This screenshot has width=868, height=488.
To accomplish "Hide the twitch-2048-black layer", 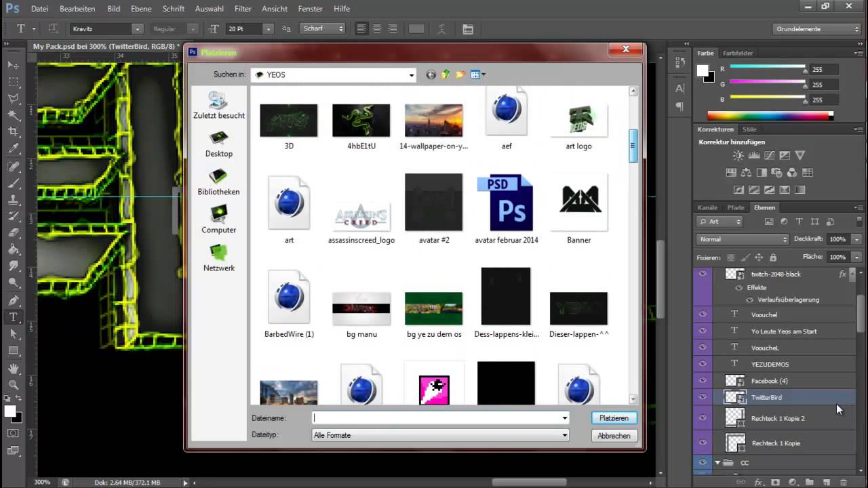I will pos(703,274).
